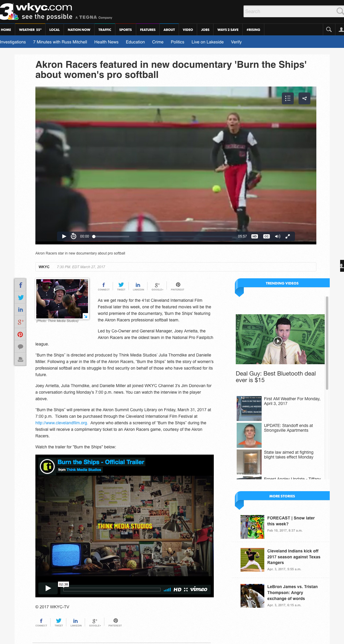Rewind the main video ten seconds
344x644 pixels.
pyautogui.click(x=73, y=236)
